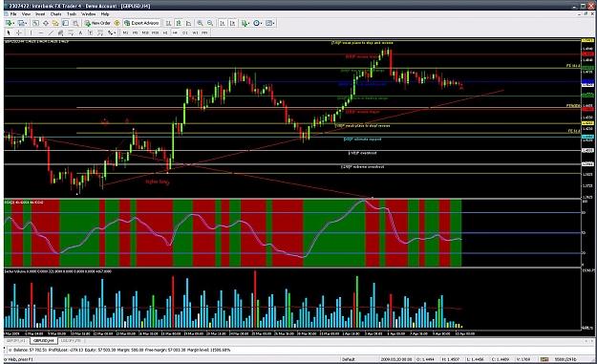Click the Indicators list icon
This screenshot has height=364, width=597.
coord(245,23)
